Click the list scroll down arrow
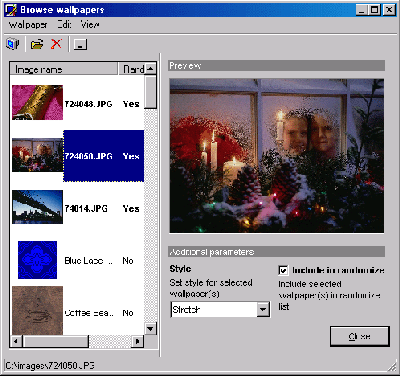400x376 pixels. [150, 329]
